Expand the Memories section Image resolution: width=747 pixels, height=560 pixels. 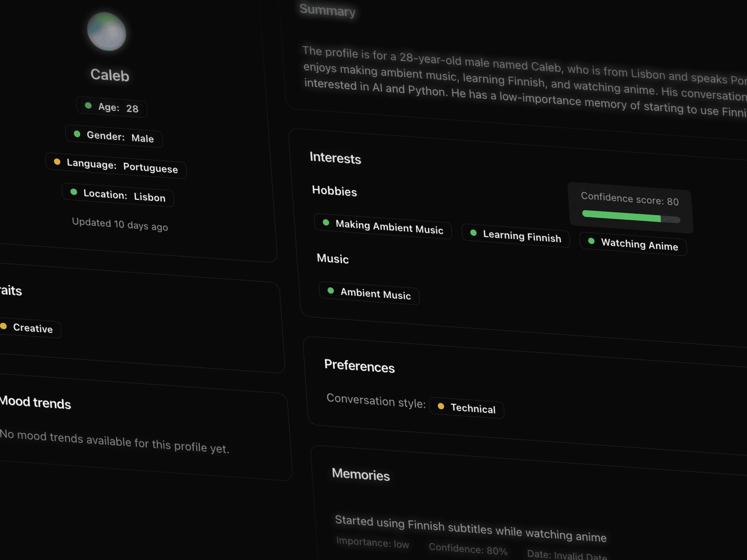point(361,475)
